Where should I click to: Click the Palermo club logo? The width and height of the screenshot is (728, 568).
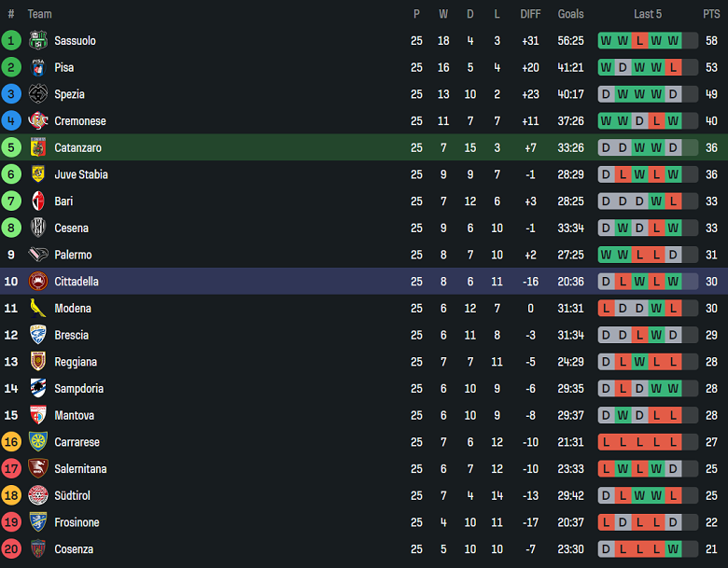coord(38,255)
